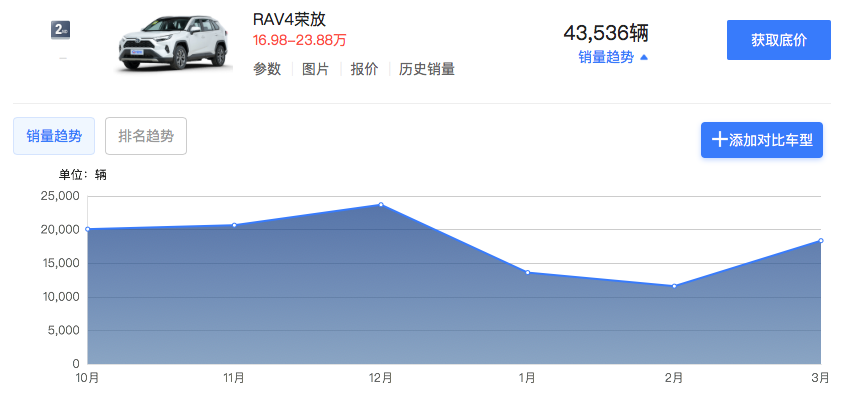The image size is (841, 394).
Task: Switch to the 排名趋势 tab
Action: [146, 136]
